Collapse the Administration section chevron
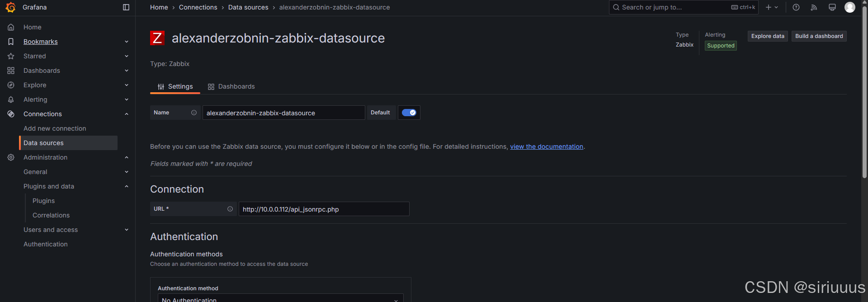Viewport: 868px width, 302px height. [127, 157]
